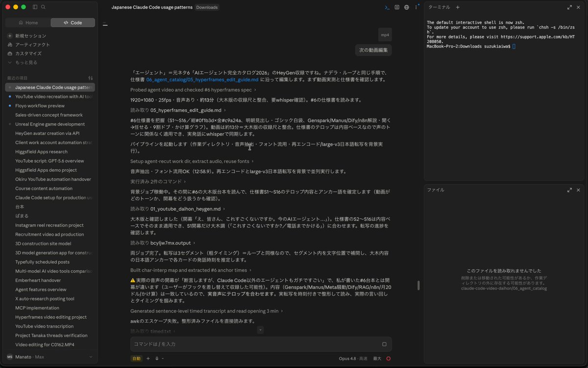Focus the コマンドは / を入力 field
Screen dimensions: 588x368
pyautogui.click(x=255, y=344)
